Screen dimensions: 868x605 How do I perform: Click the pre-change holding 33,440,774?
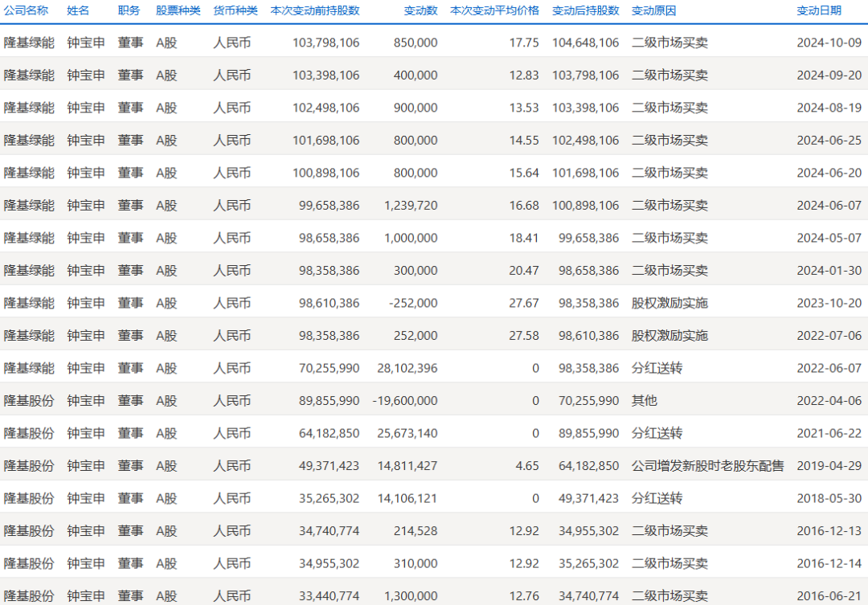[330, 596]
